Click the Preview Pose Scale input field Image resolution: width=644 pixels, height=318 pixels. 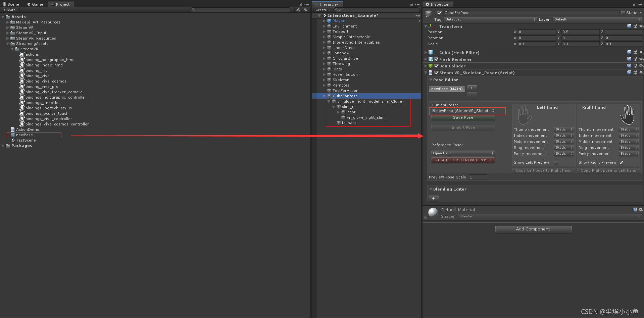click(x=478, y=177)
